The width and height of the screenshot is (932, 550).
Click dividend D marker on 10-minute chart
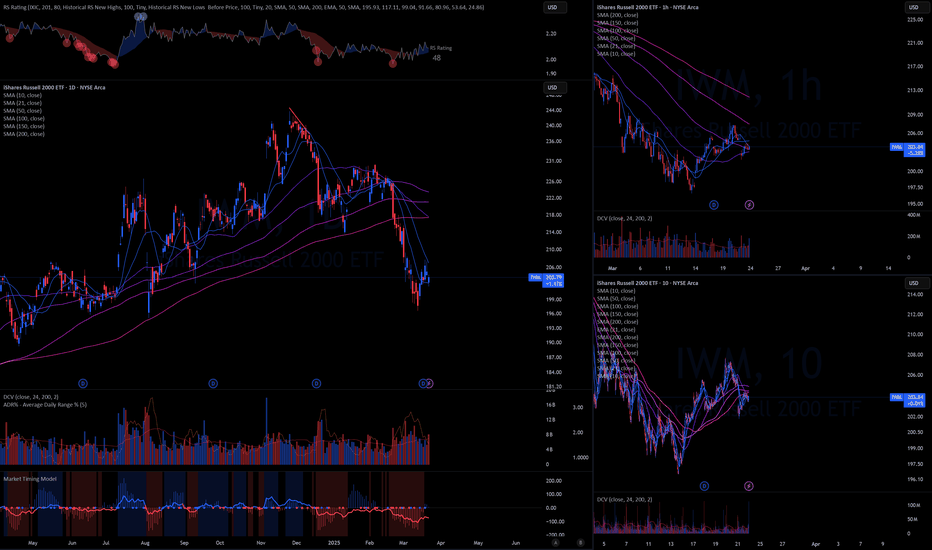coord(704,486)
